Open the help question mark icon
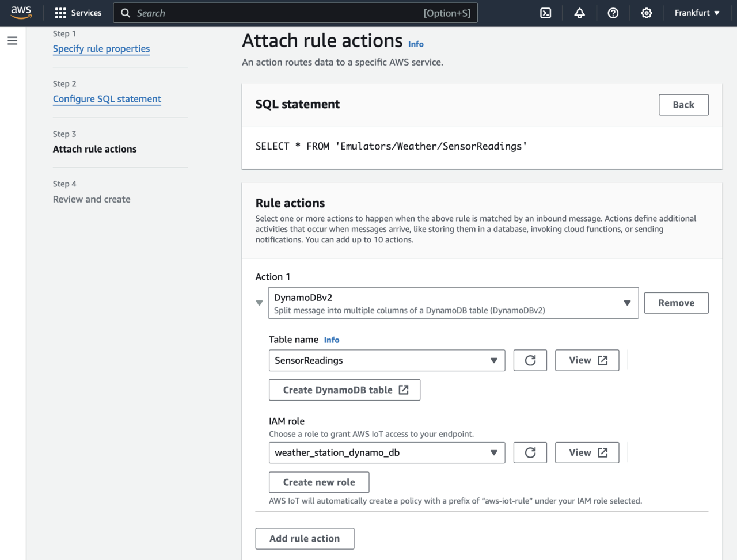The height and width of the screenshot is (560, 737). [x=613, y=13]
